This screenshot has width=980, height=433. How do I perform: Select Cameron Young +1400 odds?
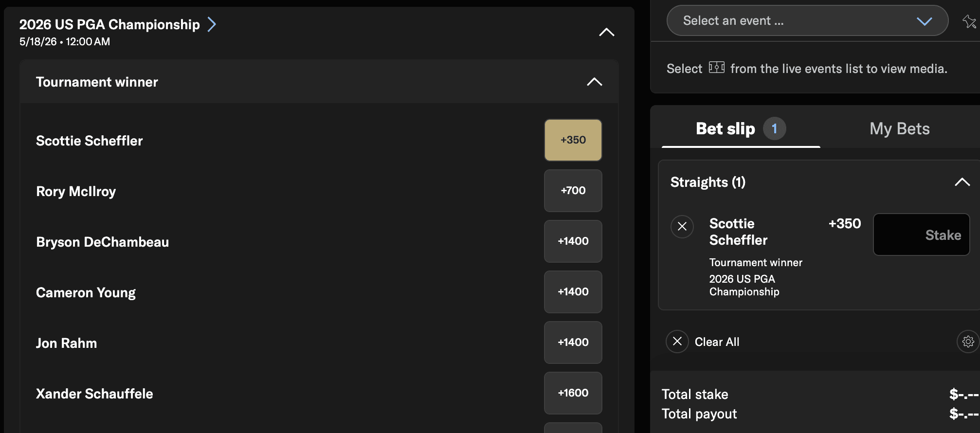[x=573, y=292]
